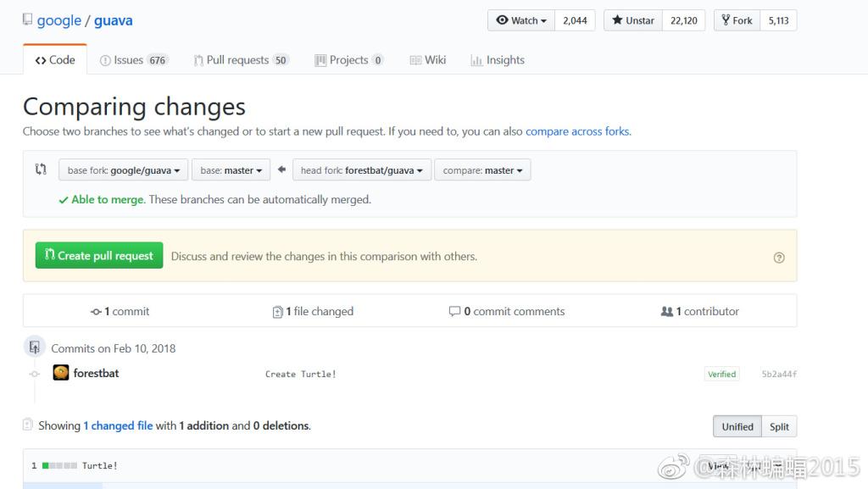The height and width of the screenshot is (489, 868).
Task: Open commit hash 5b2a44f
Action: pyautogui.click(x=779, y=374)
